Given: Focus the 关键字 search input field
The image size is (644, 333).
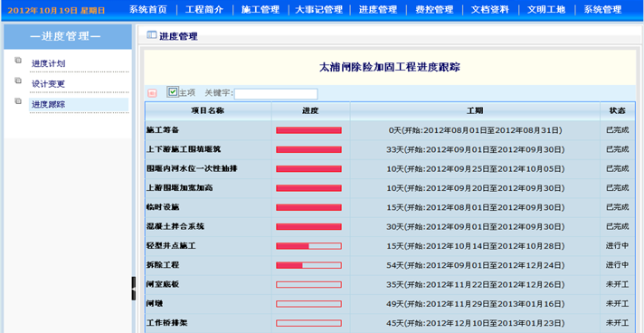Looking at the screenshot, I should [276, 94].
